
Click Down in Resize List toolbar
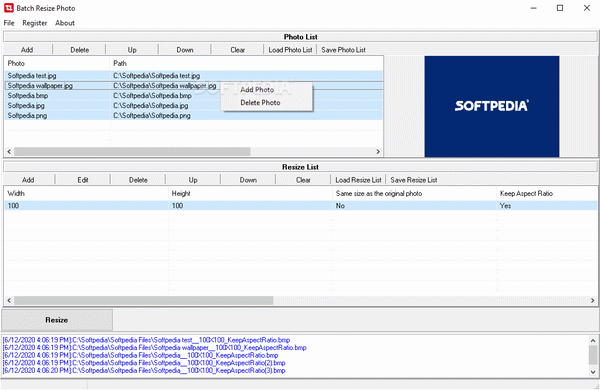click(x=248, y=180)
